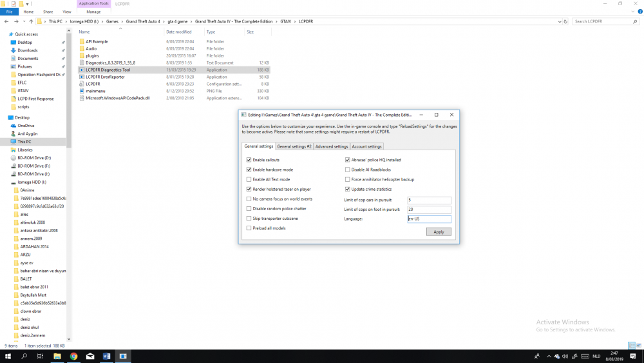Screen dimensions: 644x363
Task: Open the Manage Application Tools tab
Action: [93, 12]
